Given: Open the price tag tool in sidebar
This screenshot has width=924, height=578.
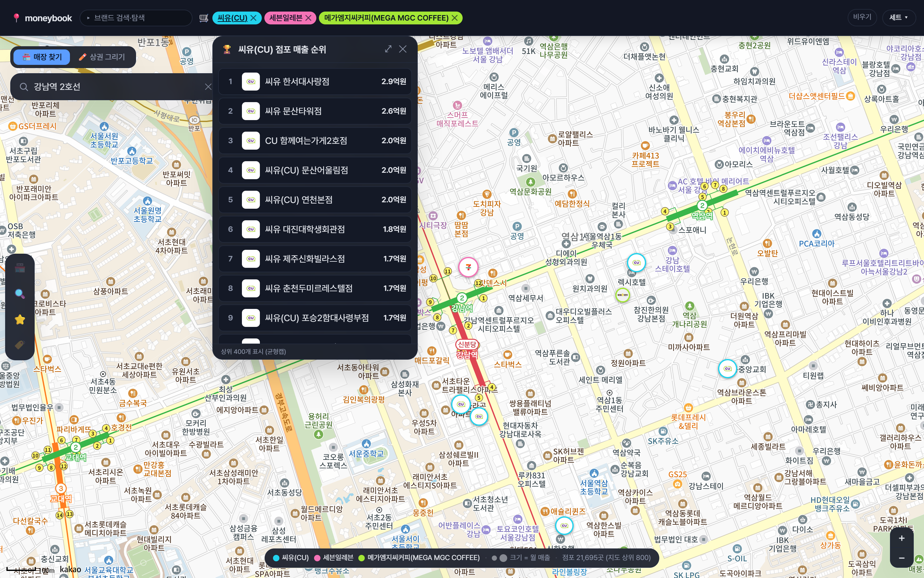Looking at the screenshot, I should coord(20,345).
